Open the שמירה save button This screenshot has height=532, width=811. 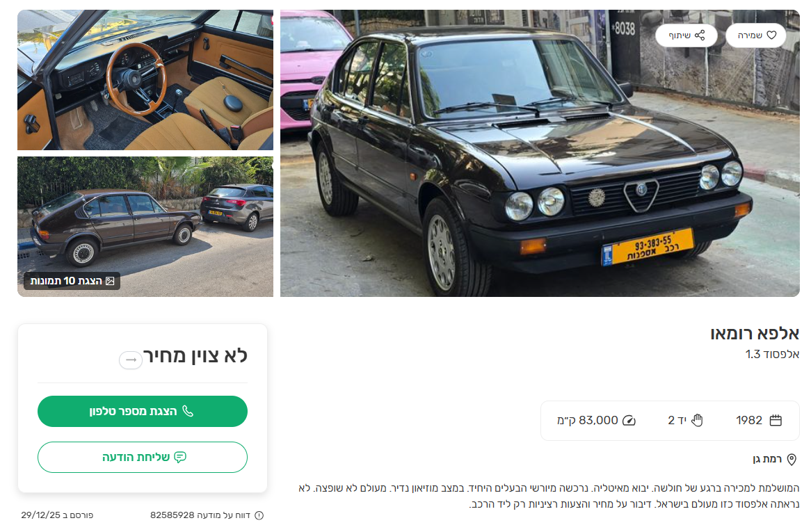tap(755, 35)
